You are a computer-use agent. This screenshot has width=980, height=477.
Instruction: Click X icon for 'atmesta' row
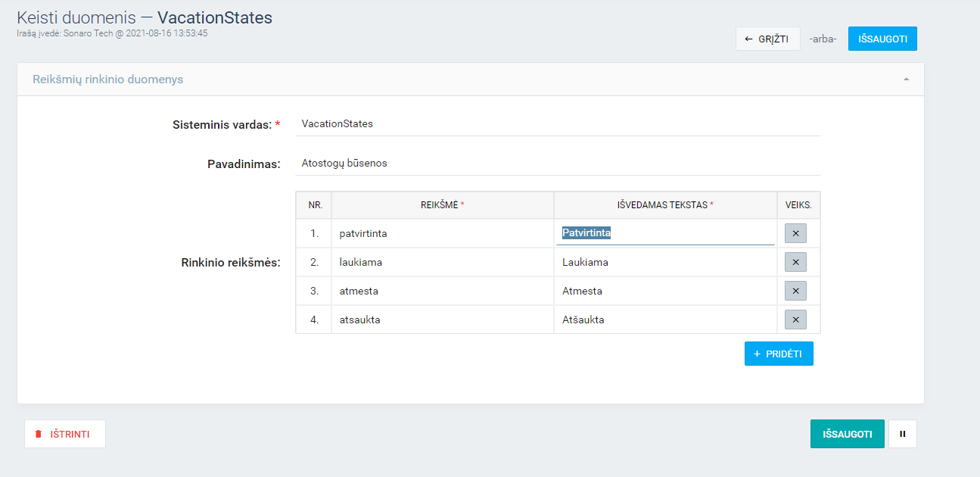pos(795,291)
